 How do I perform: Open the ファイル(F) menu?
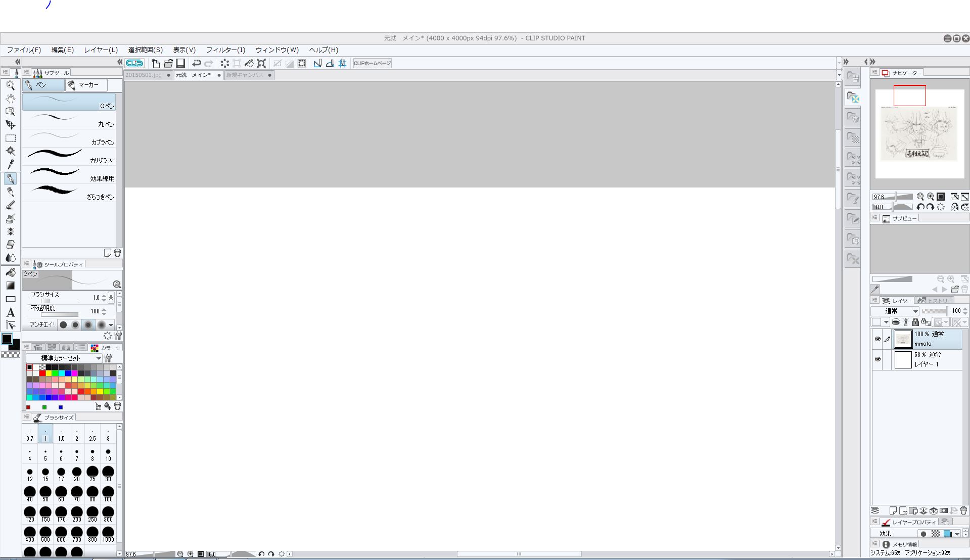point(24,50)
